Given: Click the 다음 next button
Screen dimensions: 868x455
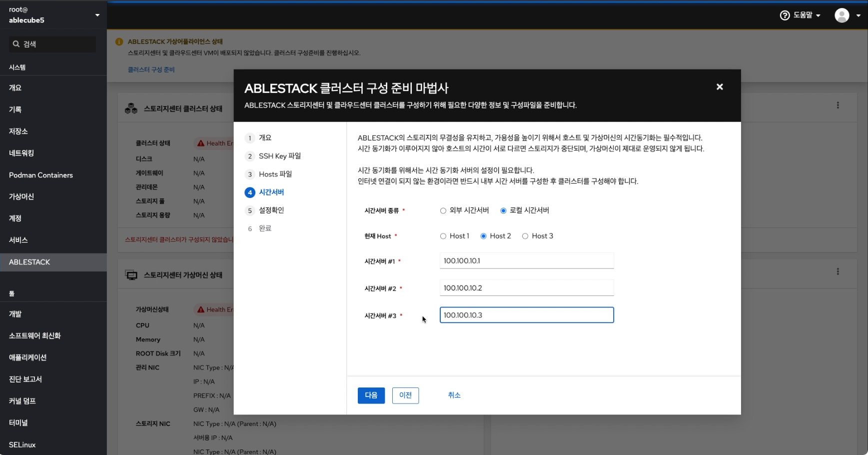Looking at the screenshot, I should coord(371,395).
